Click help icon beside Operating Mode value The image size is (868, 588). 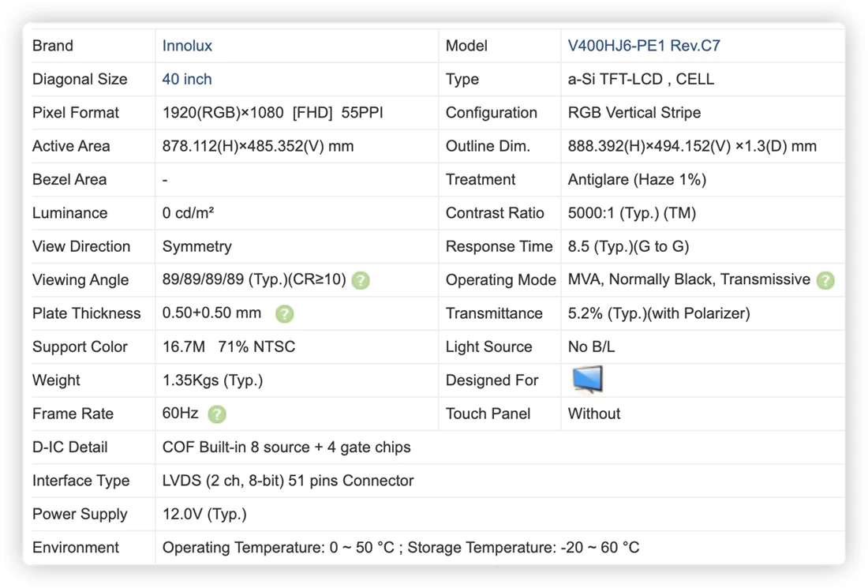tap(825, 281)
